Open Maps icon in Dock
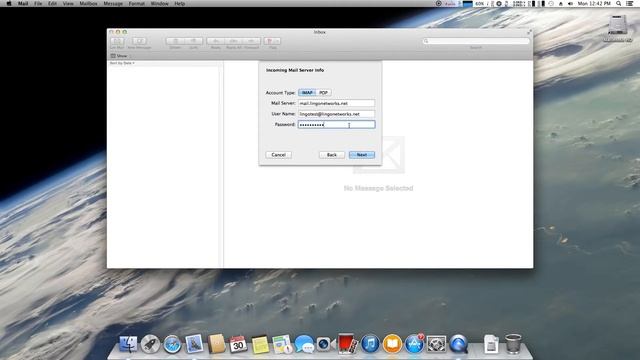 282,344
